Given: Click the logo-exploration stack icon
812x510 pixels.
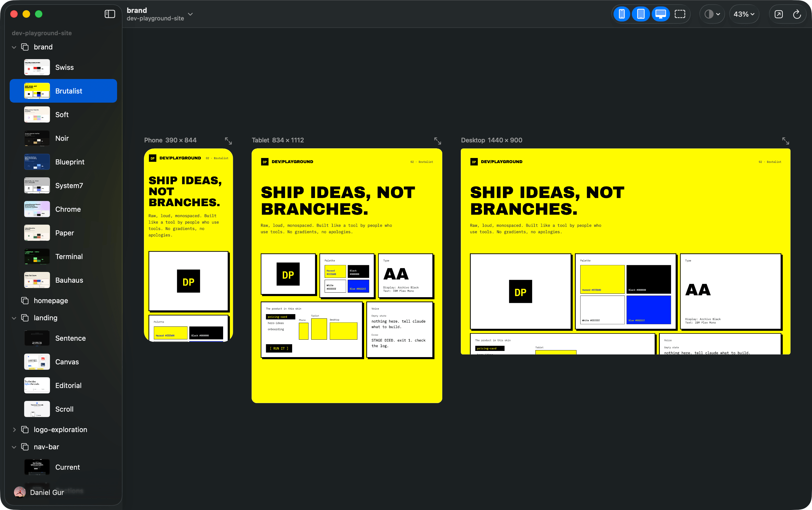Looking at the screenshot, I should (x=25, y=429).
